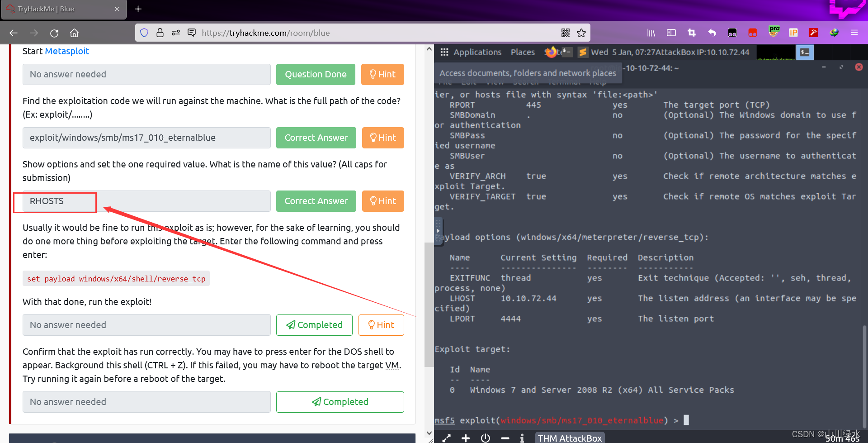Launch Firefox from the AttackBox panel

[x=551, y=52]
